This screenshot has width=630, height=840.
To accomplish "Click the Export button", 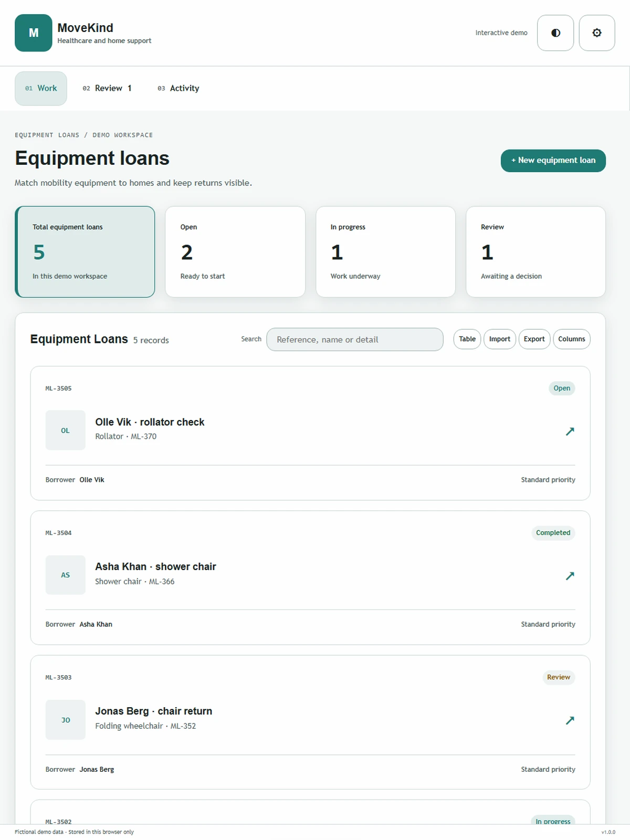I will (x=534, y=339).
